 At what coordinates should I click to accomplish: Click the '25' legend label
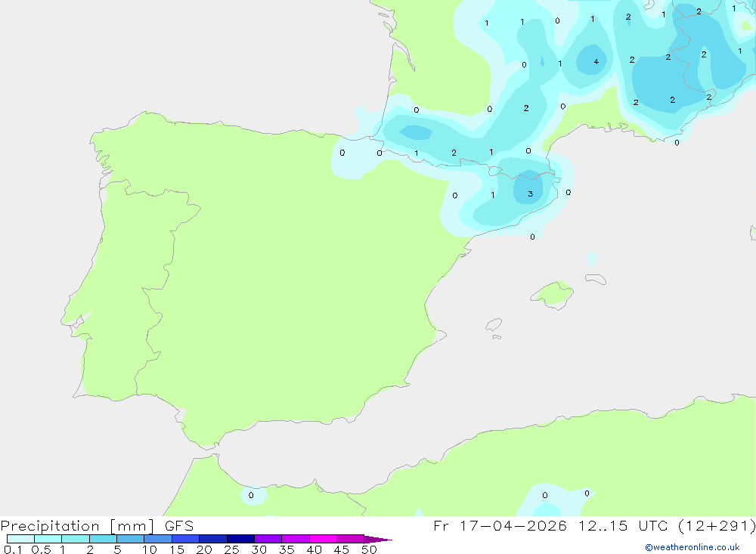pyautogui.click(x=231, y=549)
